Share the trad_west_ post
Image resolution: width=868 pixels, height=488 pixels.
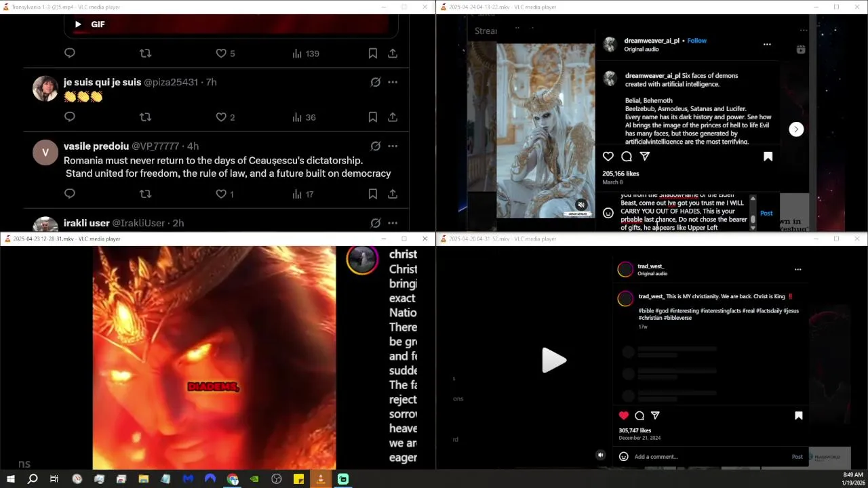pos(655,415)
